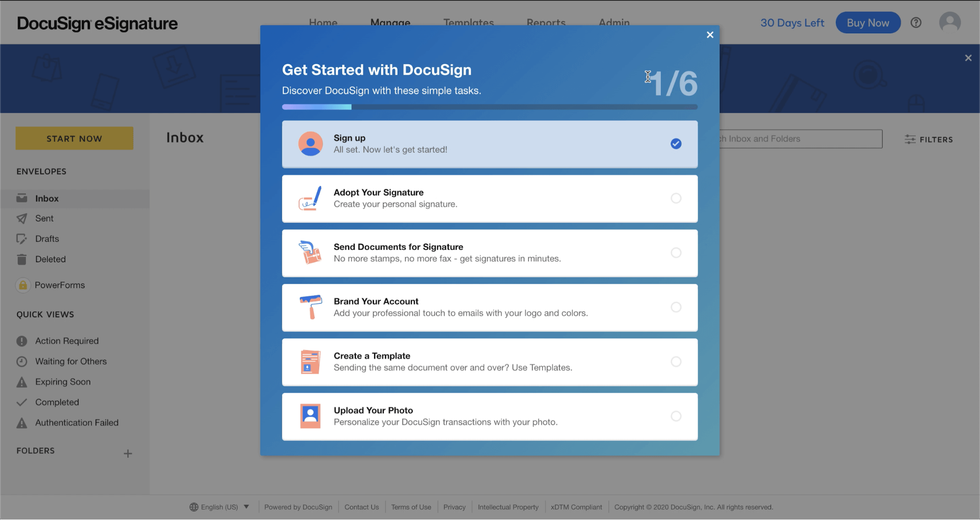
Task: Select the Waiting for Others quick view label
Action: click(71, 362)
